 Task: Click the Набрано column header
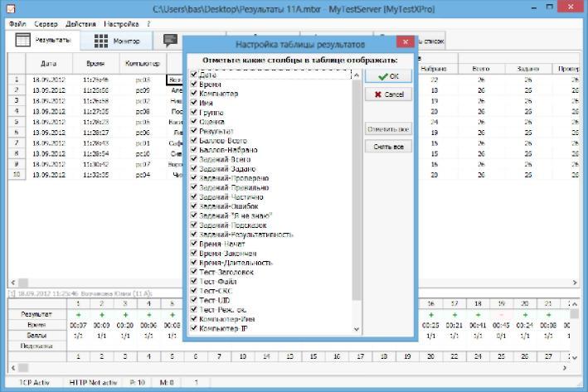point(434,69)
